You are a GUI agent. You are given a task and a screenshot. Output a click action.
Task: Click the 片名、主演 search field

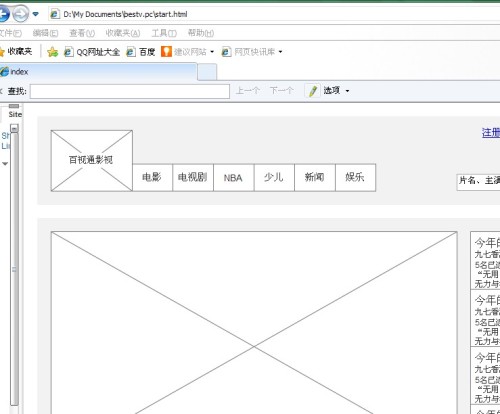tap(478, 182)
